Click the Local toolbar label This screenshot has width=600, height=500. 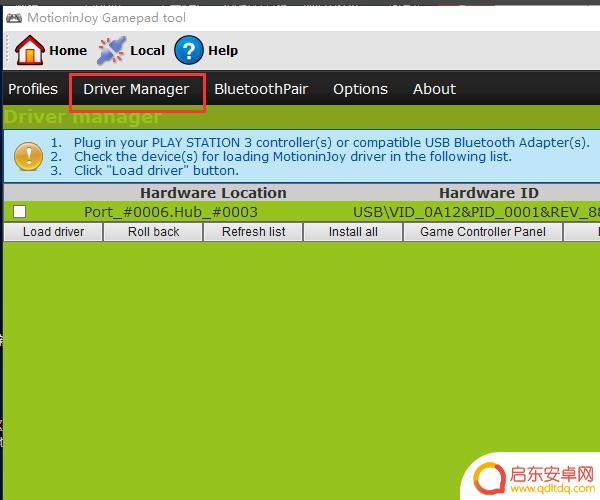click(x=147, y=50)
